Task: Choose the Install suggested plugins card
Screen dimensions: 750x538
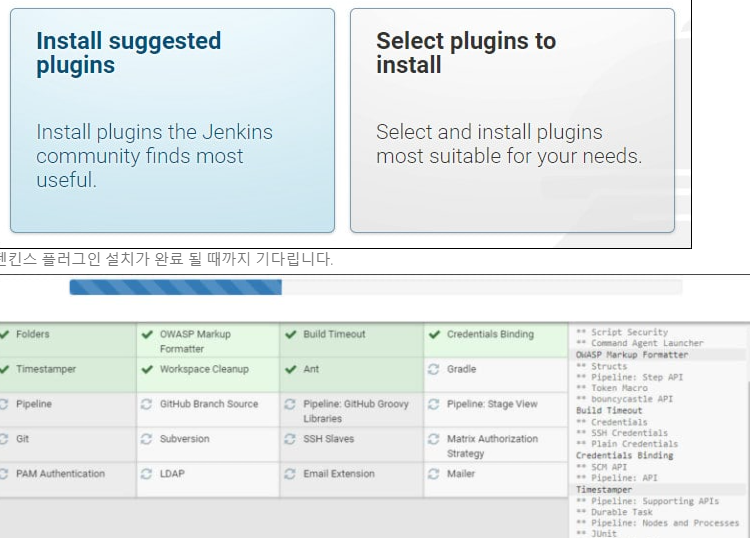Action: click(172, 121)
